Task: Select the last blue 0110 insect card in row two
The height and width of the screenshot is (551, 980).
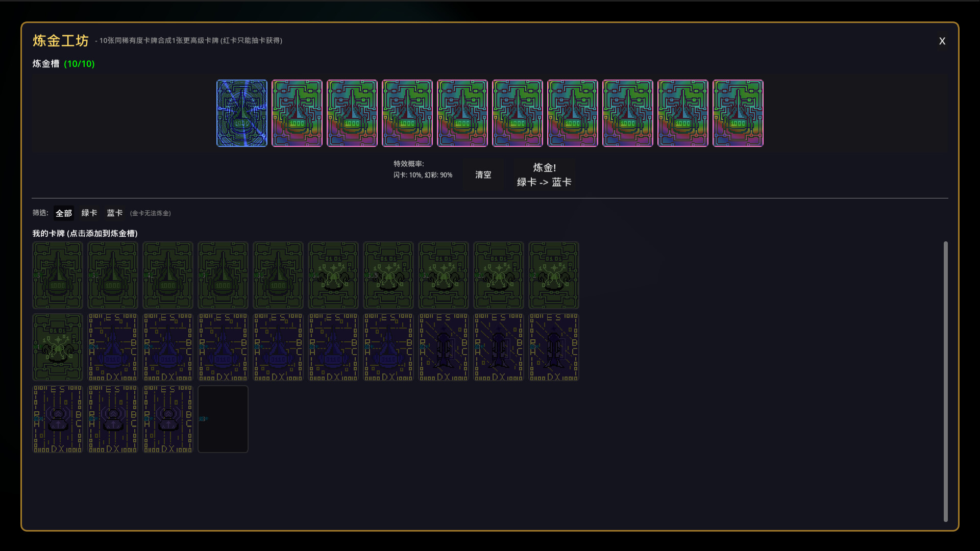Action: pos(388,347)
